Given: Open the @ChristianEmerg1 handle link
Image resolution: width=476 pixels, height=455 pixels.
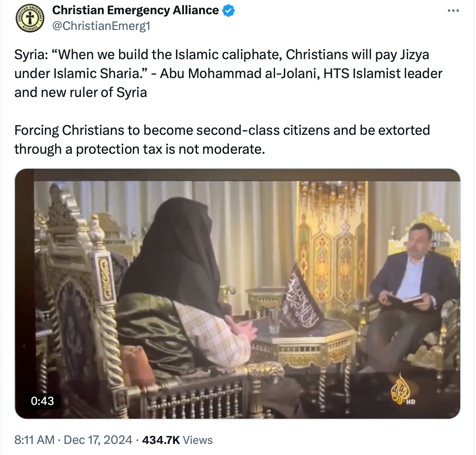Looking at the screenshot, I should [101, 26].
